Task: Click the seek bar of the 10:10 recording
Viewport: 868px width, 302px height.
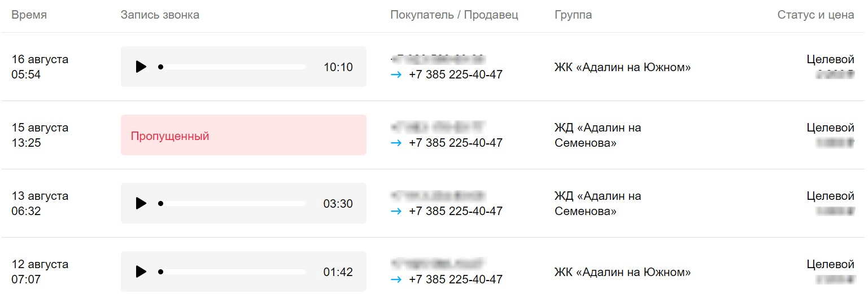Action: (233, 67)
